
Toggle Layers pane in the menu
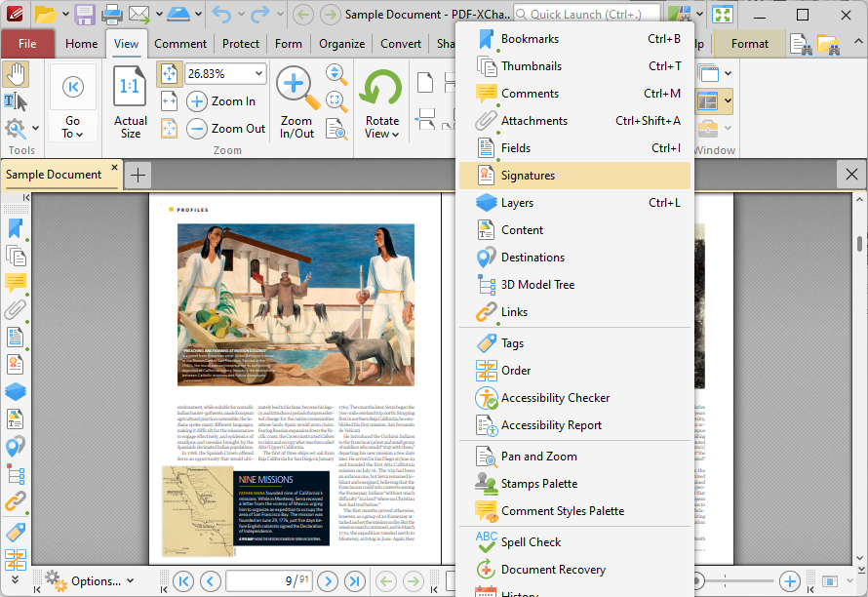click(x=574, y=203)
